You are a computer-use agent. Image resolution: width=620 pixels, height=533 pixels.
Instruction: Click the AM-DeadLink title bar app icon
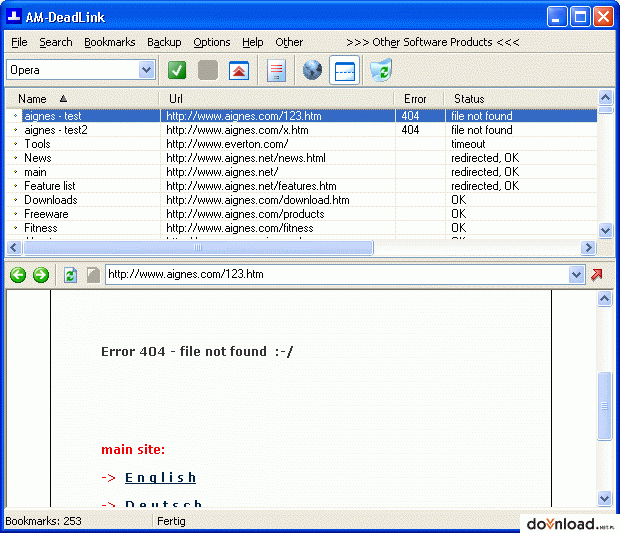pyautogui.click(x=13, y=16)
